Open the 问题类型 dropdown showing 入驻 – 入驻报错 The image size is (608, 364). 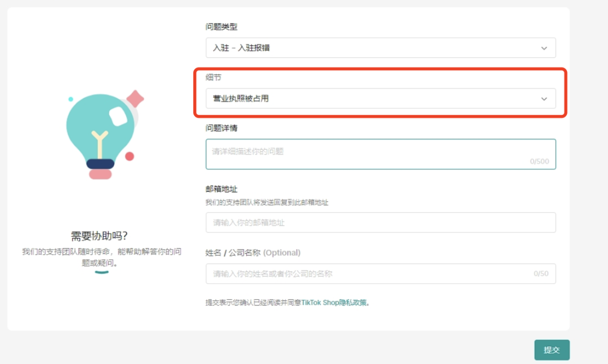pos(372,48)
